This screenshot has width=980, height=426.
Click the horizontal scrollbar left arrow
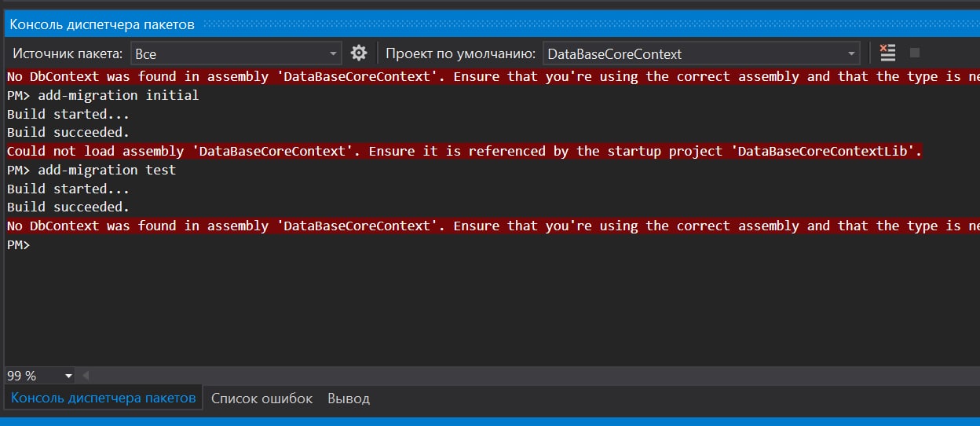coord(86,376)
